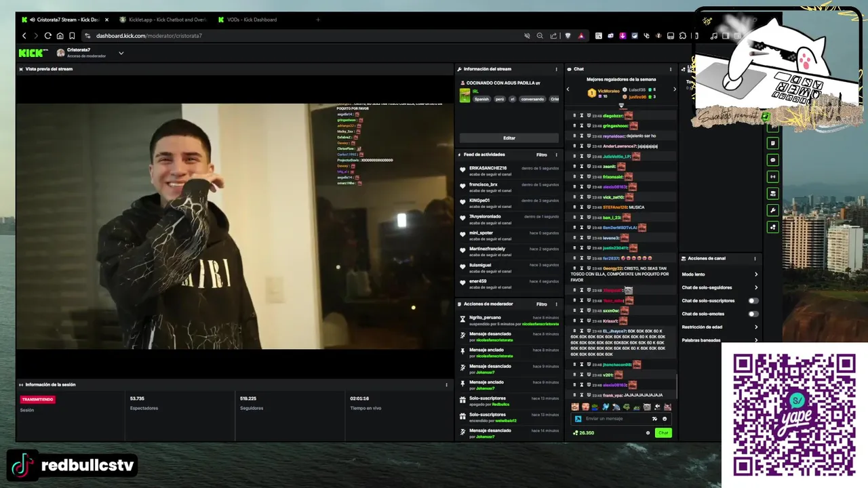
Task: Delete STEFAno126's MUSICA message via trash icon
Action: pos(574,207)
